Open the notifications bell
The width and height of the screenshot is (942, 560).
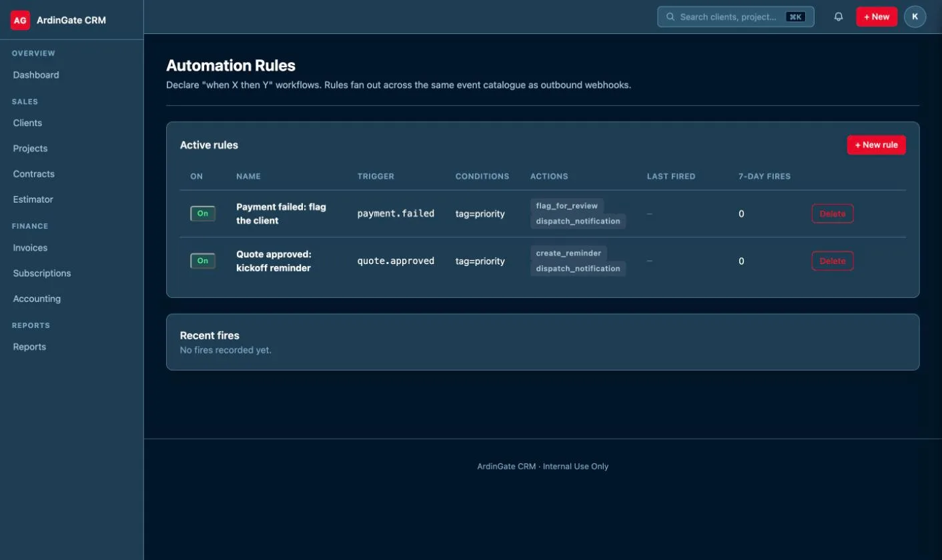click(839, 17)
